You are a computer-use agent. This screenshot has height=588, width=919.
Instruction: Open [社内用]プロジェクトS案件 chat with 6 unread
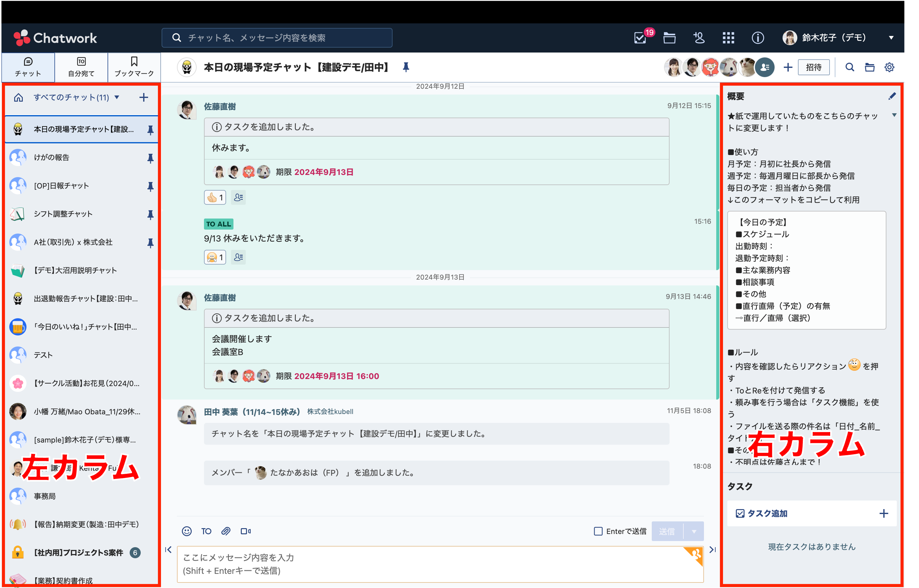(x=81, y=553)
